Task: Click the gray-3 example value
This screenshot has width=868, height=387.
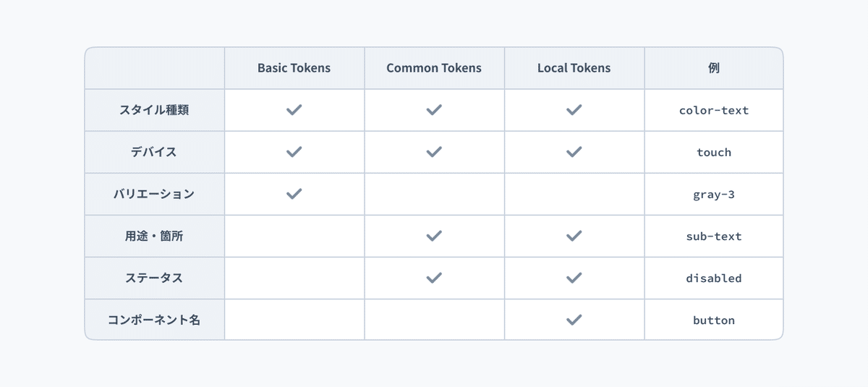Action: (x=714, y=195)
